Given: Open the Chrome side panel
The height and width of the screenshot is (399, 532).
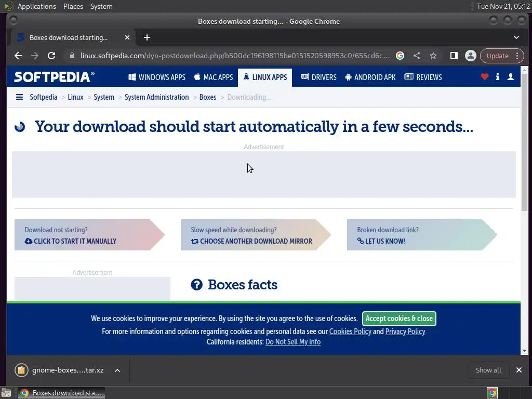Looking at the screenshot, I should click(x=454, y=56).
